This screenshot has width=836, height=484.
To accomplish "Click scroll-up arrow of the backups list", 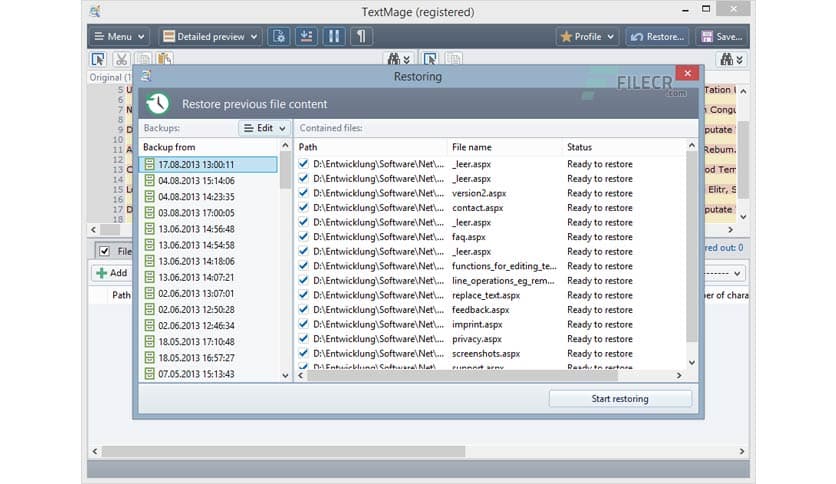I will tap(285, 146).
